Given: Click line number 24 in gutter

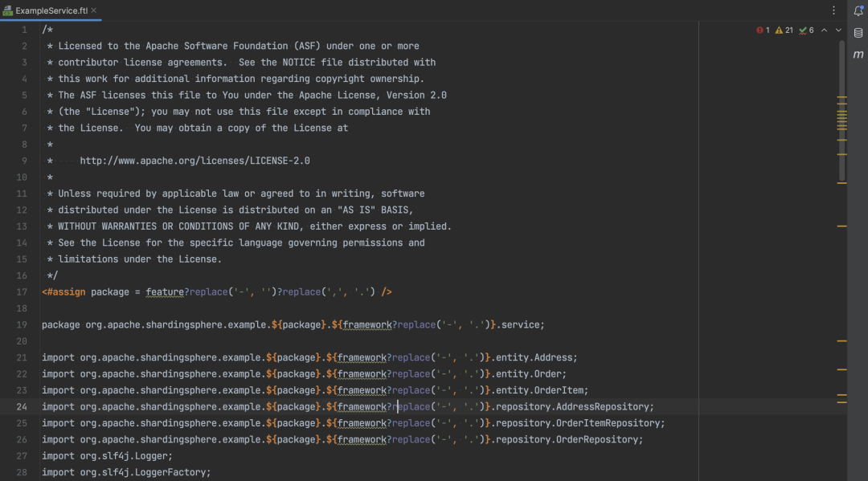Looking at the screenshot, I should (22, 407).
